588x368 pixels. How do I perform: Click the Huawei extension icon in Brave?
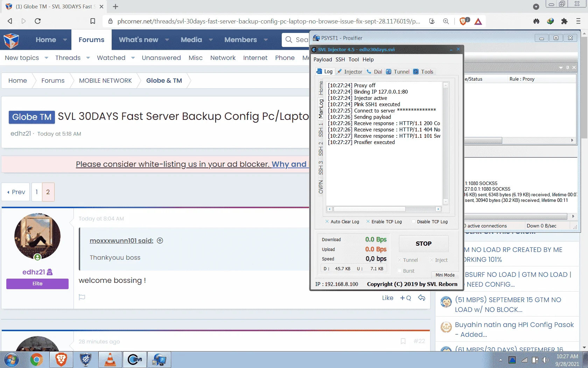click(536, 21)
